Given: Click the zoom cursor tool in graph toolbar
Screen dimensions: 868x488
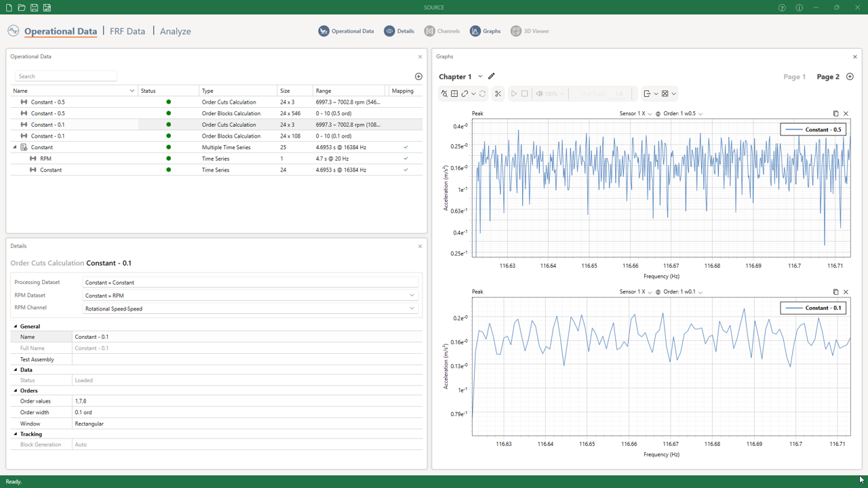Looking at the screenshot, I should 444,94.
